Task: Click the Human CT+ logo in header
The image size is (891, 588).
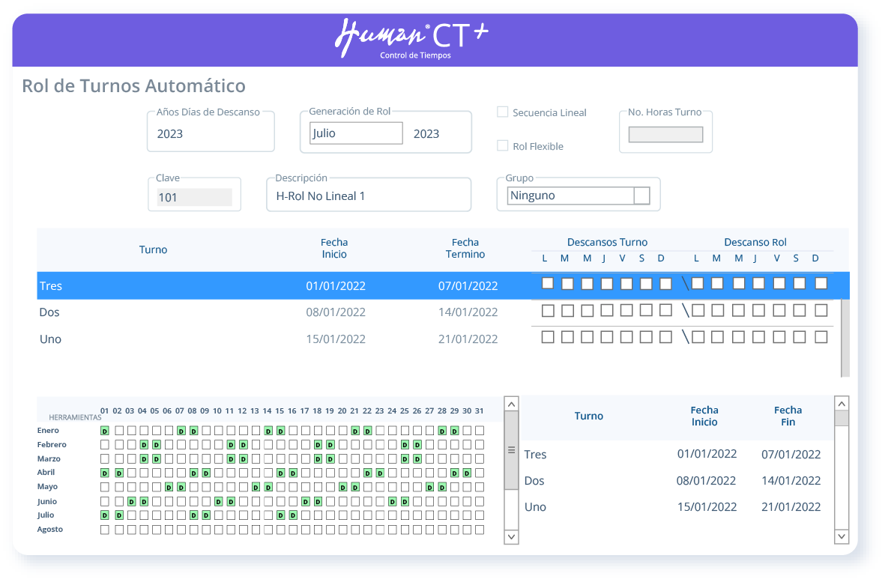Action: (411, 38)
